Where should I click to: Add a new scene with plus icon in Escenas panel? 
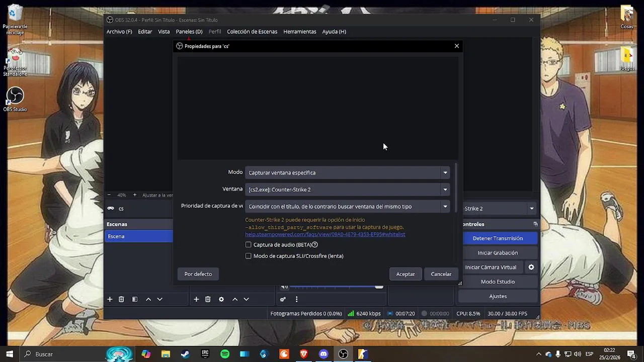tap(110, 299)
